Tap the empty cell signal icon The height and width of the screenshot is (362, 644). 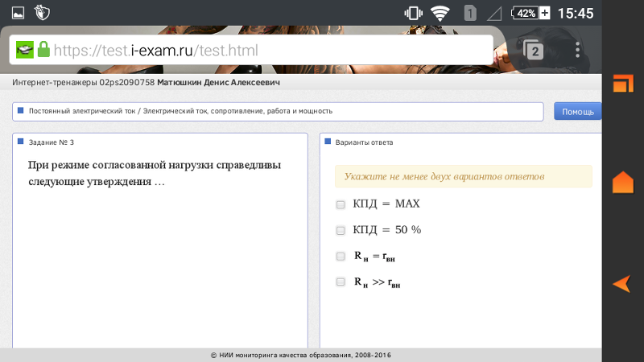(494, 14)
